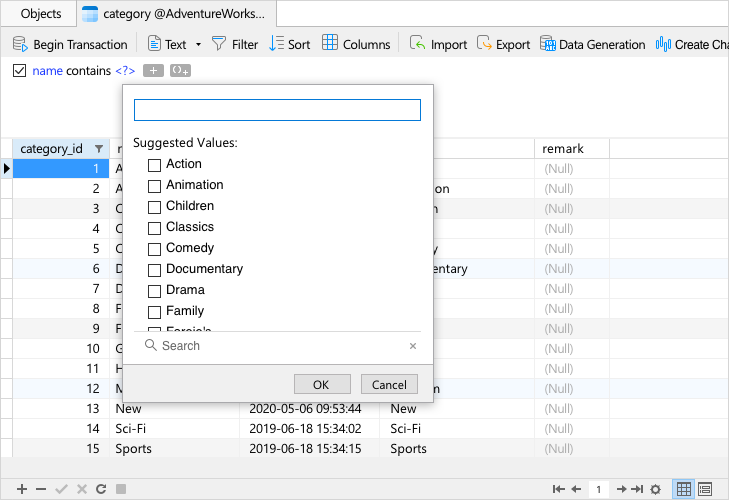
Task: Click the Cancel button
Action: click(389, 385)
